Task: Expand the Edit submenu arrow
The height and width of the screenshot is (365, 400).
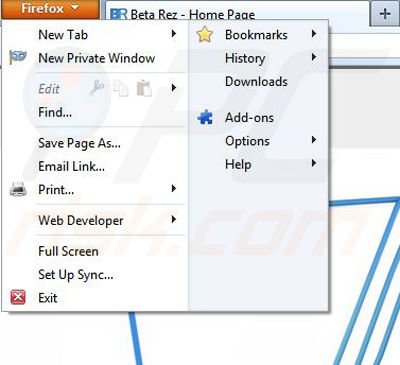Action: [x=174, y=88]
